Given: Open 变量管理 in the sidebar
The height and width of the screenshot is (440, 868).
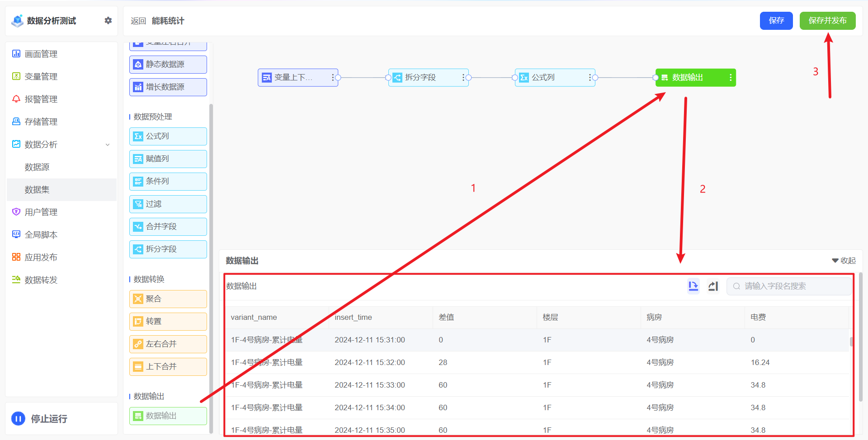Looking at the screenshot, I should tap(41, 76).
